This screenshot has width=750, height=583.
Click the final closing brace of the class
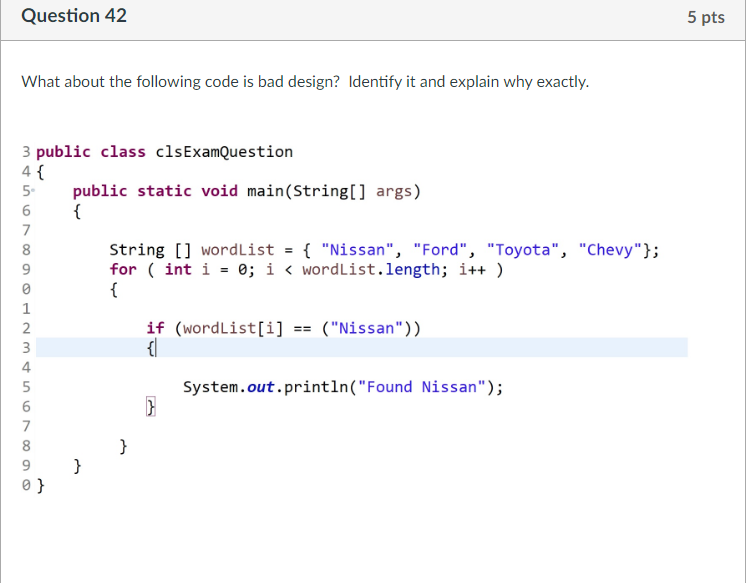pyautogui.click(x=41, y=486)
